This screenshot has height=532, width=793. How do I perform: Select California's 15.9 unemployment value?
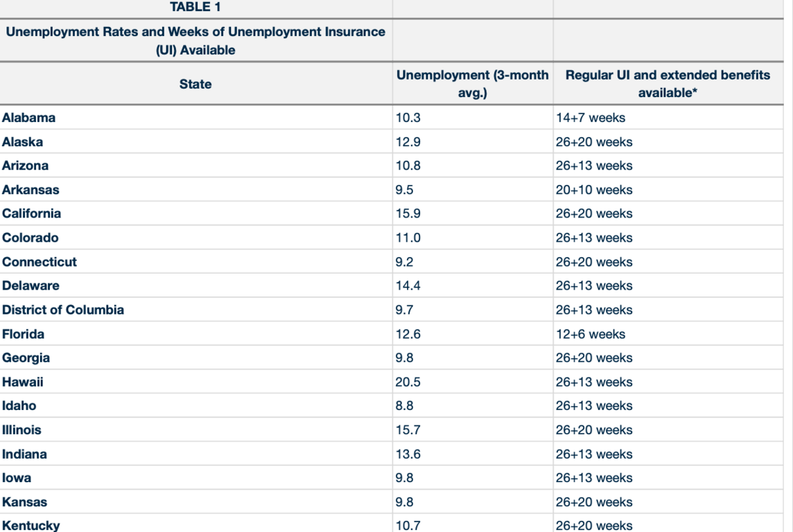(x=408, y=214)
